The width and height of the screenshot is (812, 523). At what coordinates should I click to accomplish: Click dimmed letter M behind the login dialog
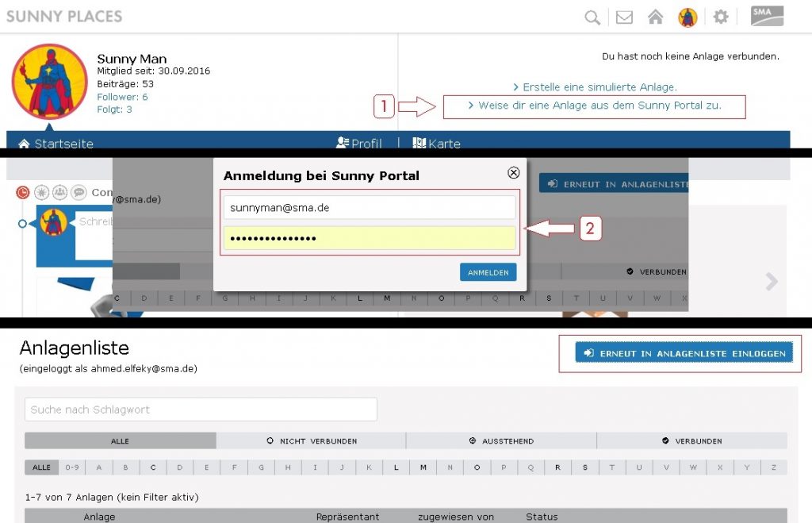click(x=387, y=298)
